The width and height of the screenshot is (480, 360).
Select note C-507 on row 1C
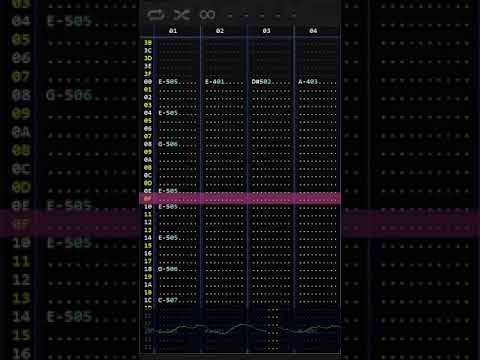(168, 300)
